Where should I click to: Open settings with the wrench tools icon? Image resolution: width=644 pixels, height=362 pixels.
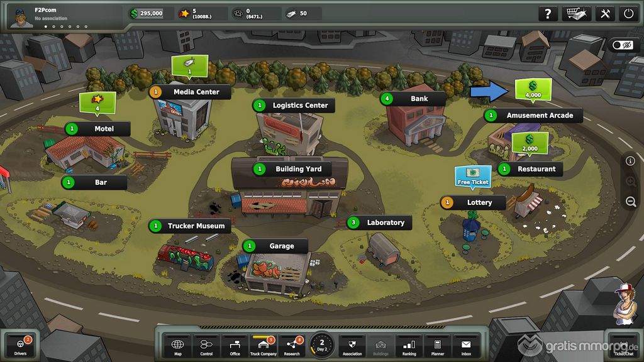pyautogui.click(x=605, y=14)
